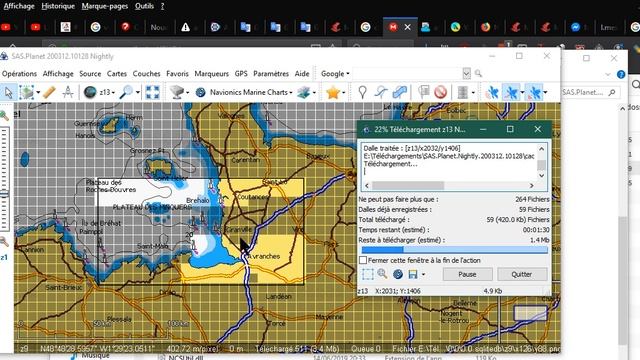
Task: Expand the favorites star dropdown arrow
Action: point(344,93)
